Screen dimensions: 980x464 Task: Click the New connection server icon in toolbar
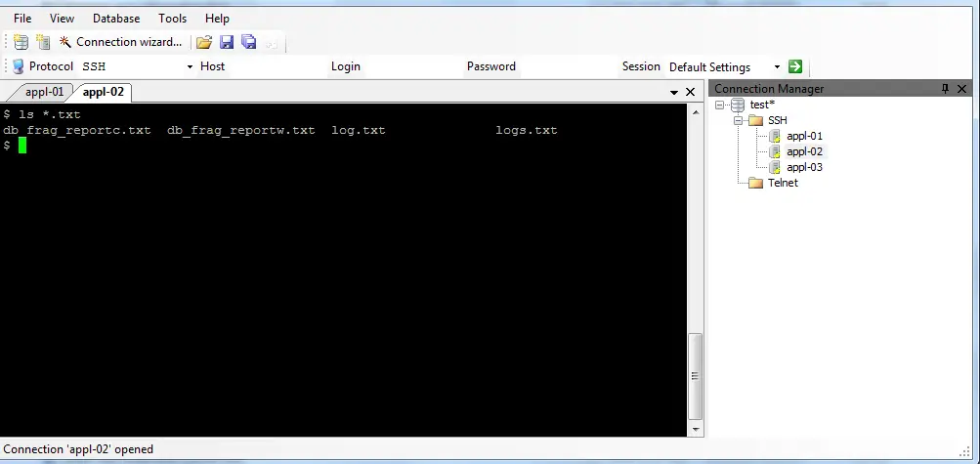tap(42, 42)
